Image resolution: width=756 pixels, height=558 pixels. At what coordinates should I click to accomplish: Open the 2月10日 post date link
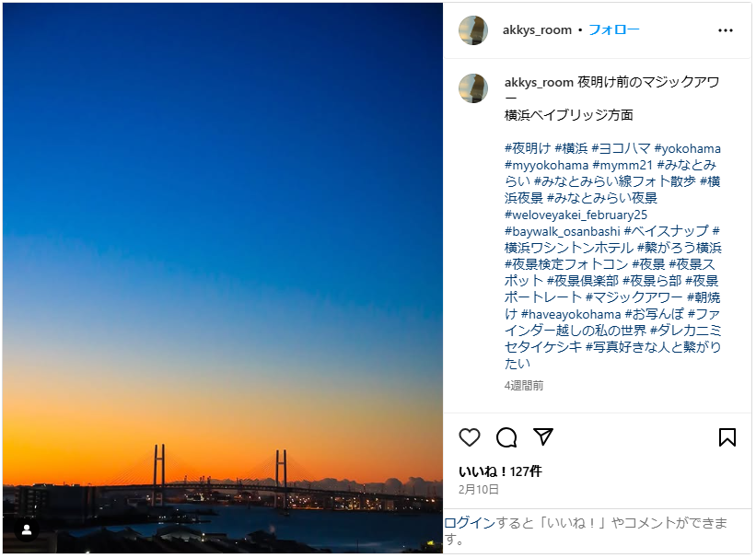pyautogui.click(x=479, y=489)
